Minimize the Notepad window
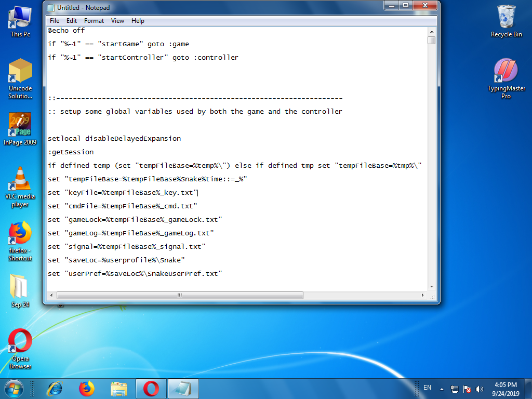 392,6
